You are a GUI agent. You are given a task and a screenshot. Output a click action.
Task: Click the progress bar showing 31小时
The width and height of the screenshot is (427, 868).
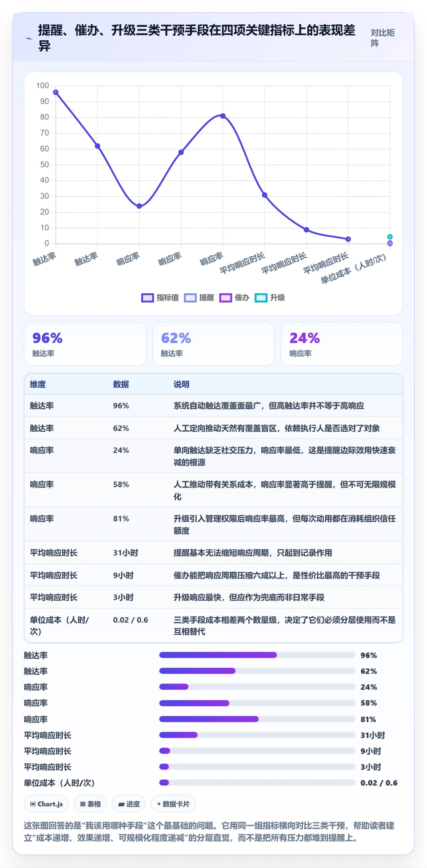click(x=257, y=735)
